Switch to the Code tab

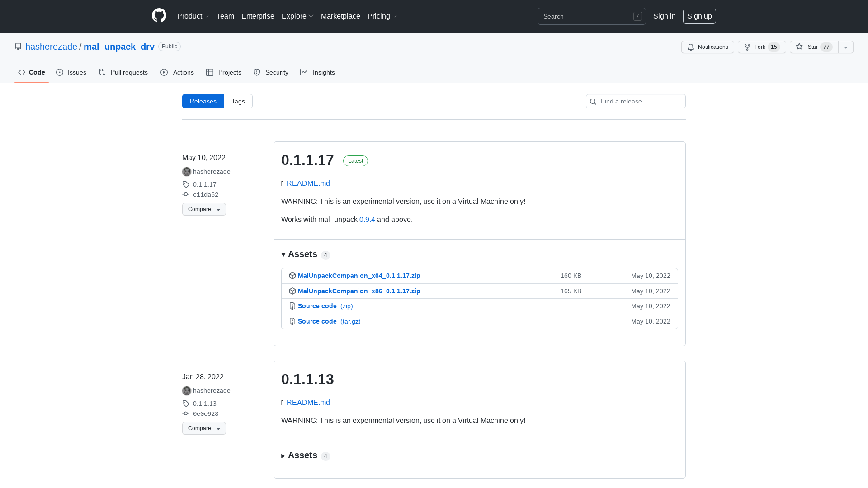click(32, 72)
